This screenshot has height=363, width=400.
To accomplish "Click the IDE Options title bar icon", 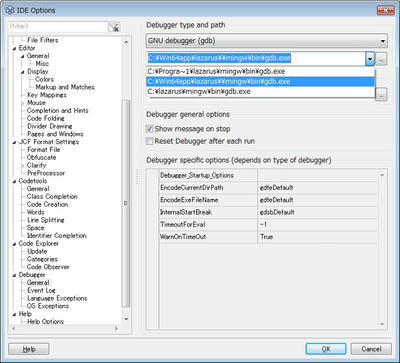I will [x=10, y=10].
